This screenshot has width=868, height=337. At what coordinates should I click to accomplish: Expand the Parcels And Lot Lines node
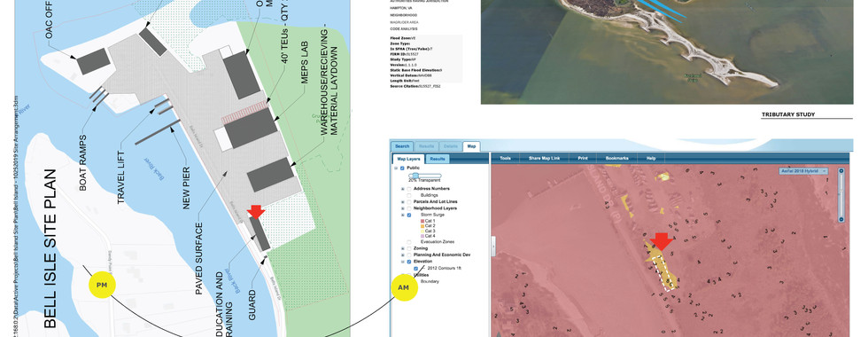pos(402,202)
